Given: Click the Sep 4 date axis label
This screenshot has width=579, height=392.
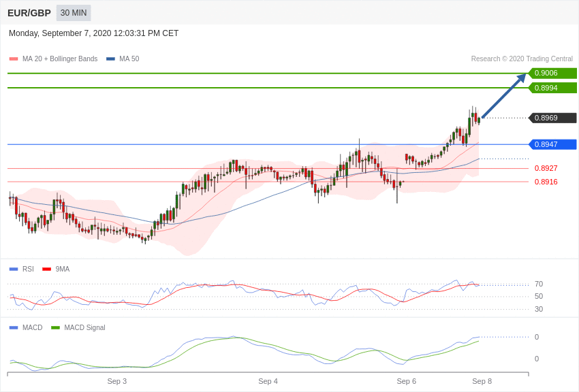Looking at the screenshot, I should point(268,381).
